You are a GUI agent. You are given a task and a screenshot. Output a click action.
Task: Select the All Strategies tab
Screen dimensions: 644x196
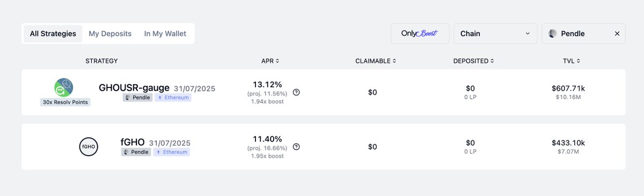53,33
